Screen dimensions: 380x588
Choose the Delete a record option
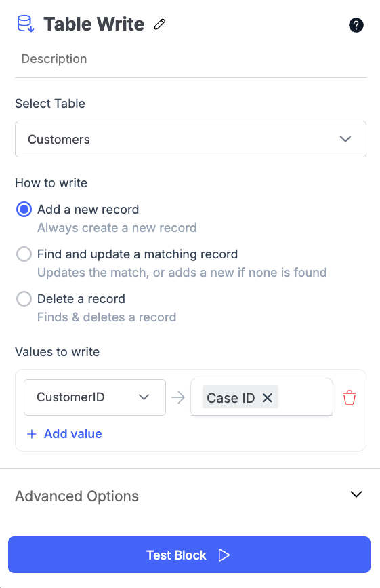(24, 299)
